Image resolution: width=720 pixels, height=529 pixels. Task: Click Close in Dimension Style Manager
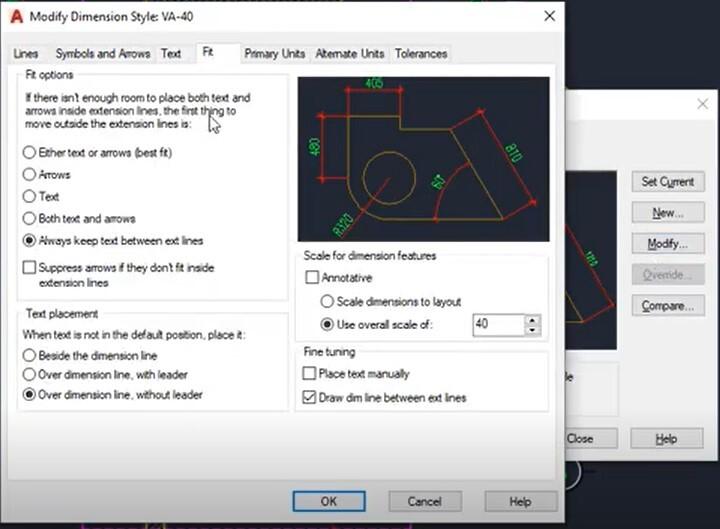(x=591, y=439)
